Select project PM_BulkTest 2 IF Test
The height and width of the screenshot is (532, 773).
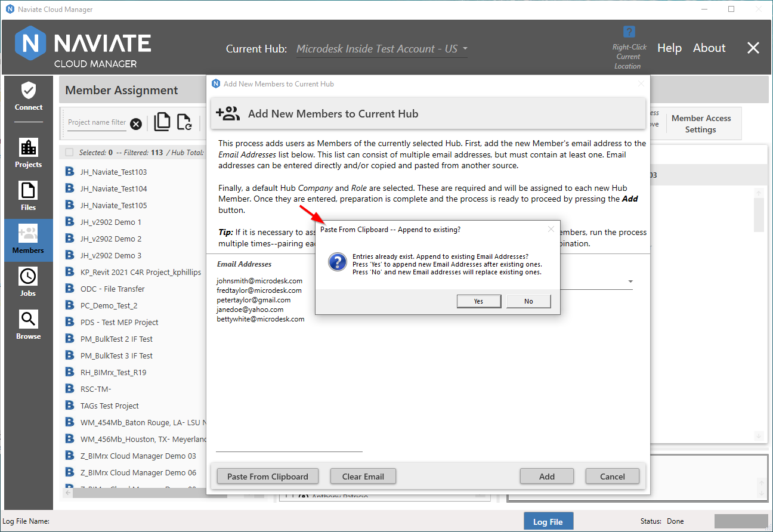pos(116,339)
